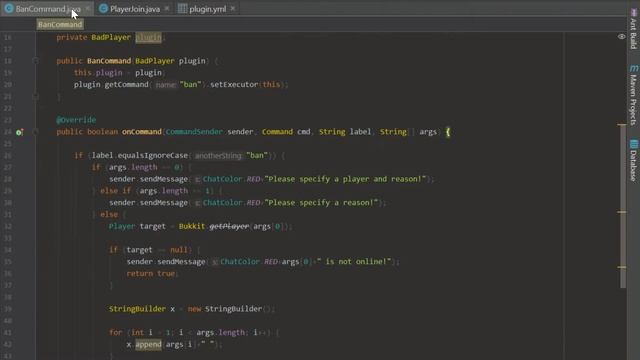Viewport: 640px width, 360px height.
Task: Click the CommandSender parameter type
Action: 194,132
